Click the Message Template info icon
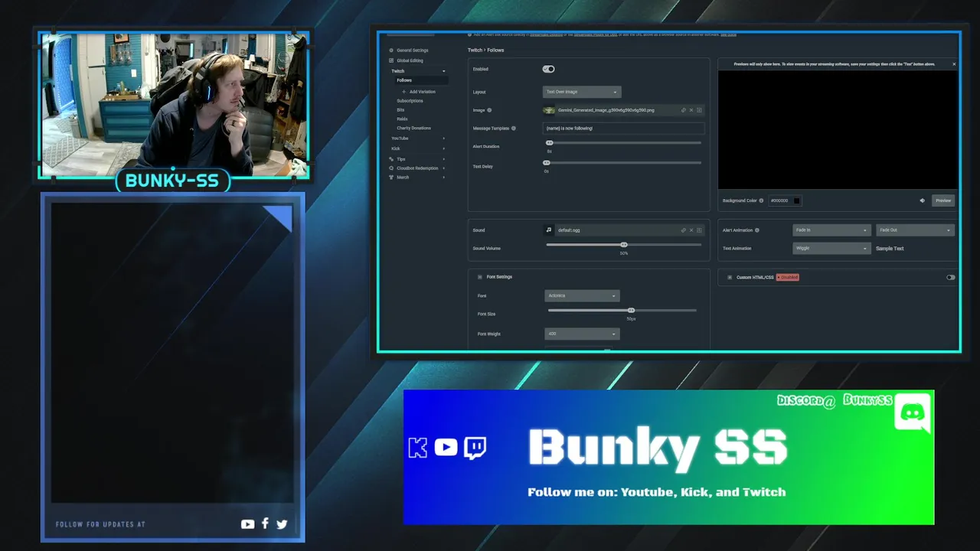This screenshot has height=551, width=980. coord(513,129)
